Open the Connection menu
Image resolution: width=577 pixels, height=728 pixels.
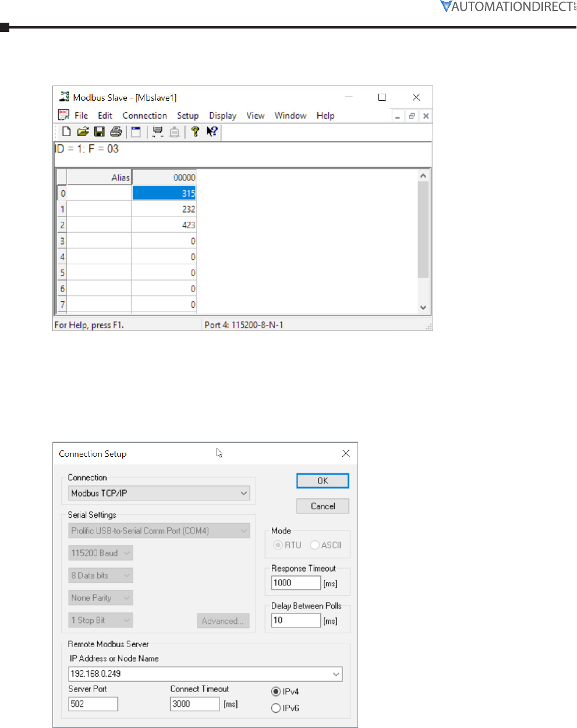pos(144,115)
